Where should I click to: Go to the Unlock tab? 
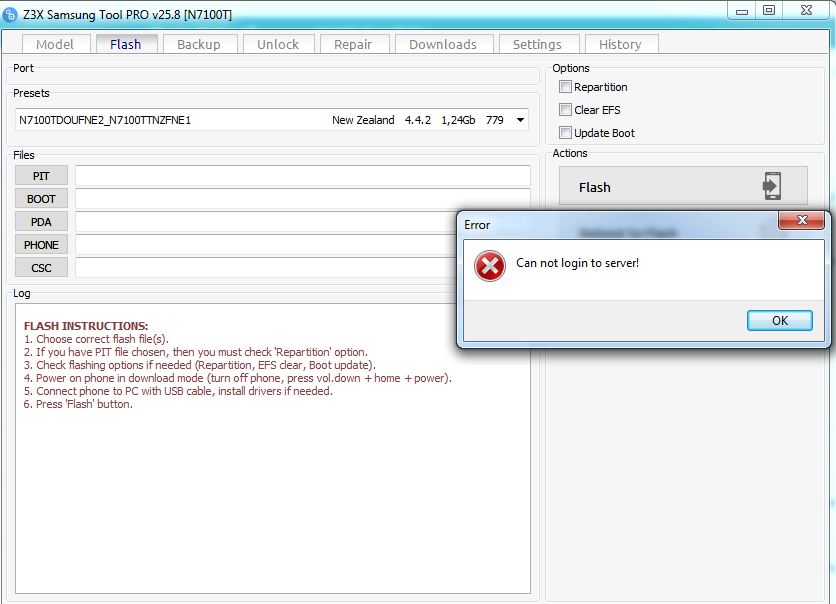tap(278, 44)
